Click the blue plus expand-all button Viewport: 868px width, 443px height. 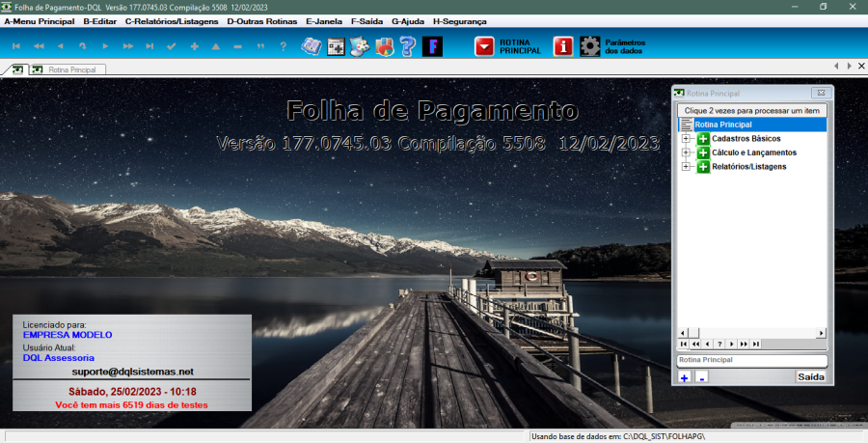click(684, 377)
